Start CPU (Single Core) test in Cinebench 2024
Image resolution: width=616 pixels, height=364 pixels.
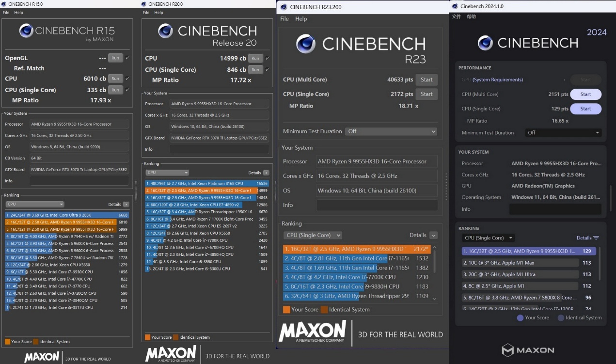tap(585, 109)
